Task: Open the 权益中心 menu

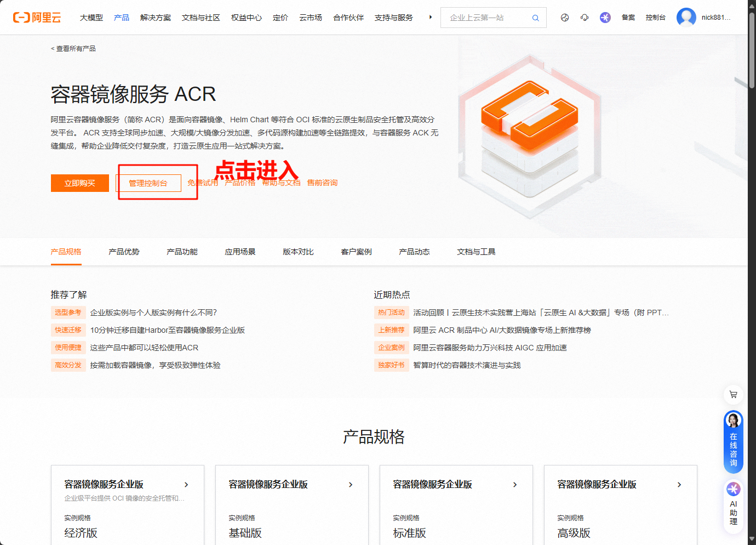Action: (247, 18)
